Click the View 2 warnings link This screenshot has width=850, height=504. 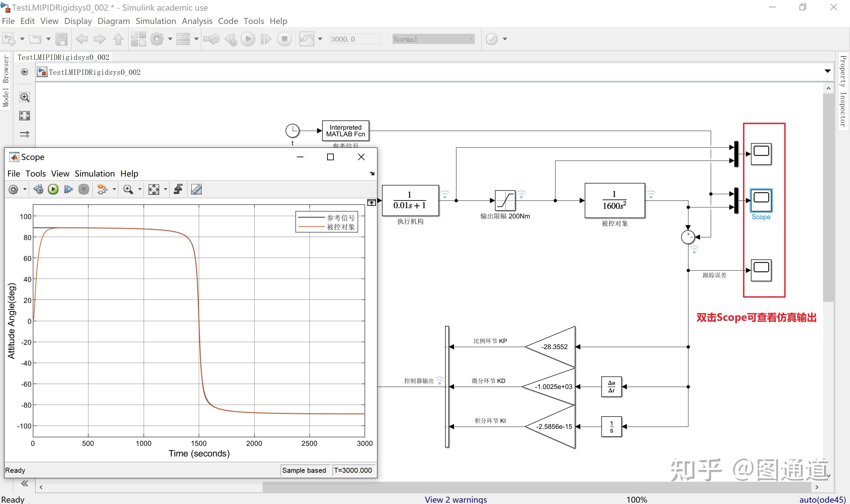tap(456, 499)
